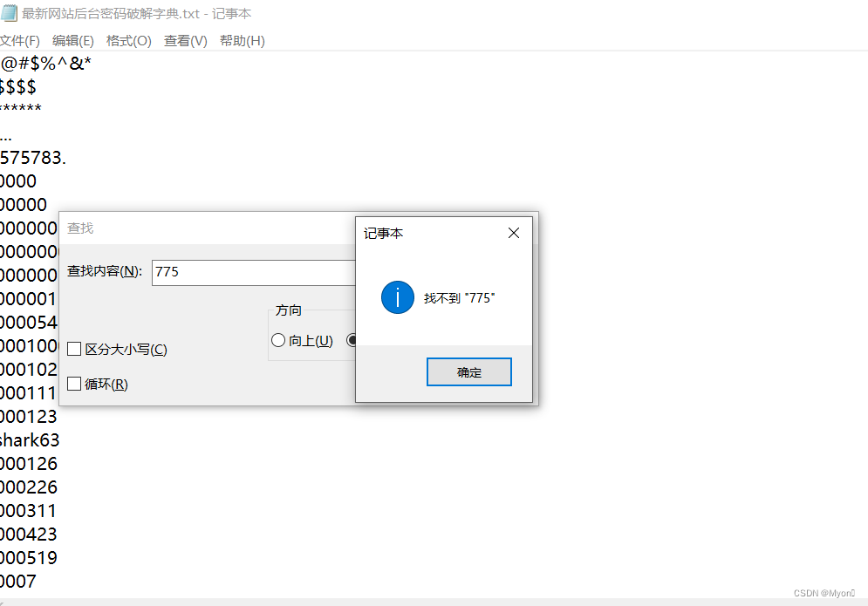This screenshot has height=606, width=868.
Task: Click the CSDN @Myon watermark text
Action: [826, 592]
